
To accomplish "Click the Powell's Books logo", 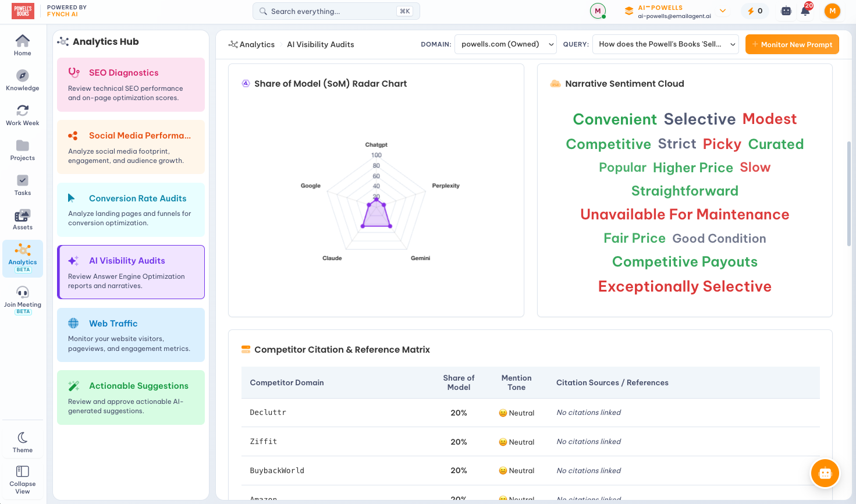I will tap(23, 11).
